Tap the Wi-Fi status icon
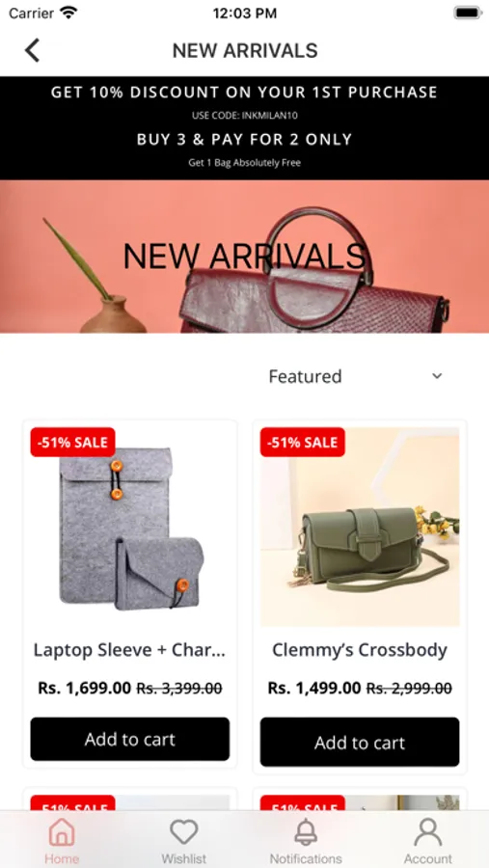The width and height of the screenshot is (489, 868). (x=68, y=13)
